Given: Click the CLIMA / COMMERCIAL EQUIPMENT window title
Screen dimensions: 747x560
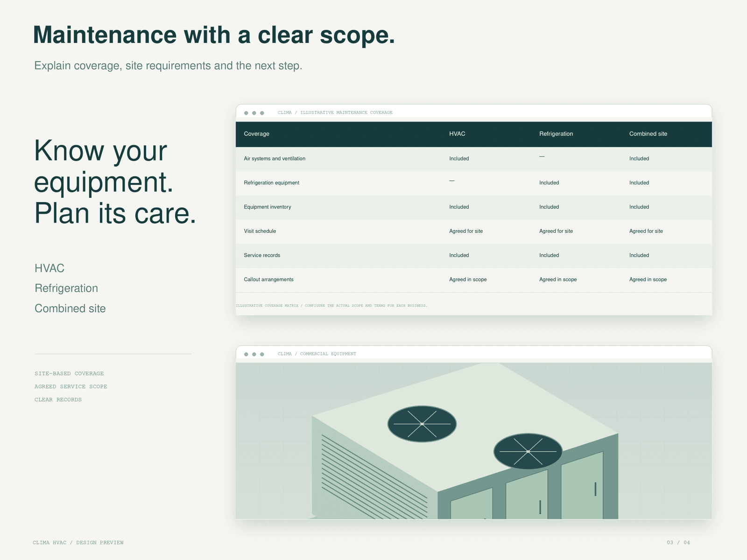Looking at the screenshot, I should (x=317, y=354).
